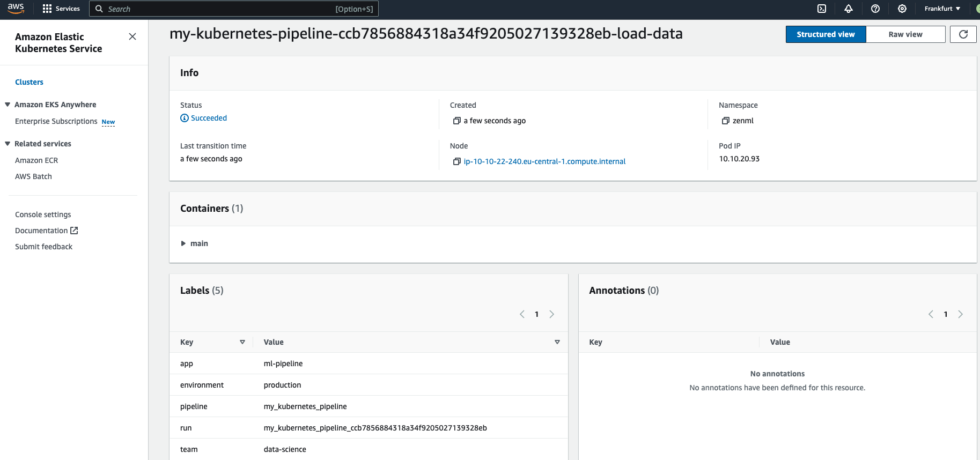Open the help question mark icon
This screenshot has width=980, height=460.
[x=875, y=9]
